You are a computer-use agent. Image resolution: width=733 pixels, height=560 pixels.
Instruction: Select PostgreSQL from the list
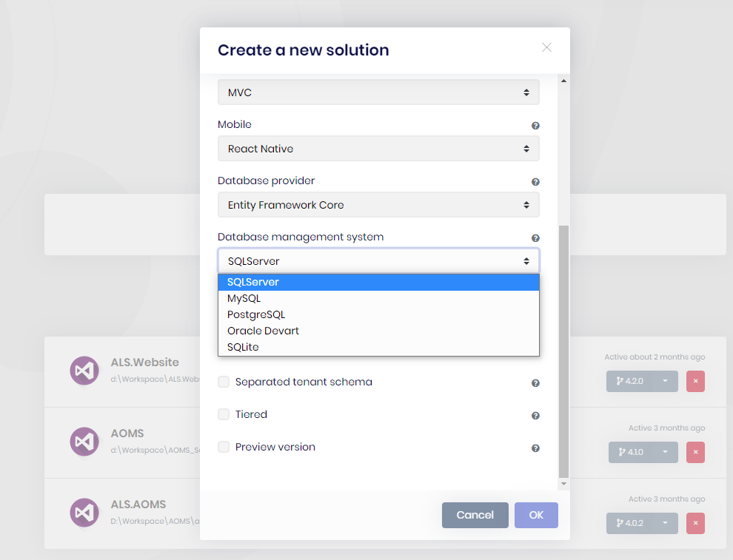(x=256, y=314)
